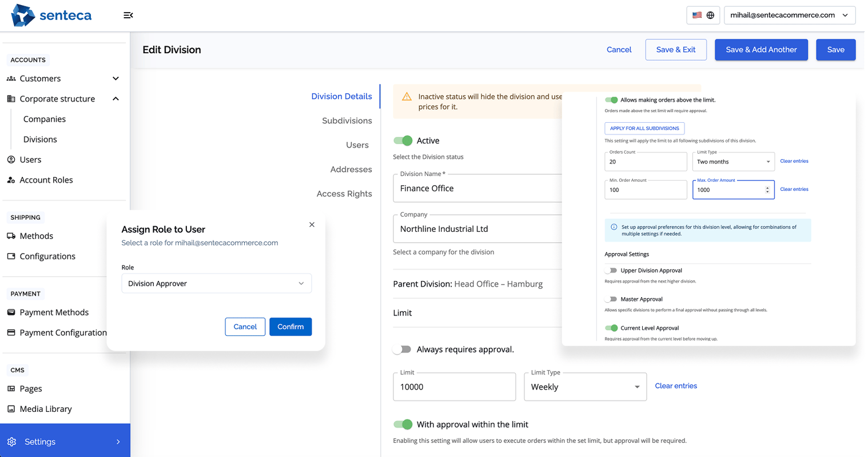The height and width of the screenshot is (457, 868).
Task: Click the Account Roles icon
Action: coord(11,180)
